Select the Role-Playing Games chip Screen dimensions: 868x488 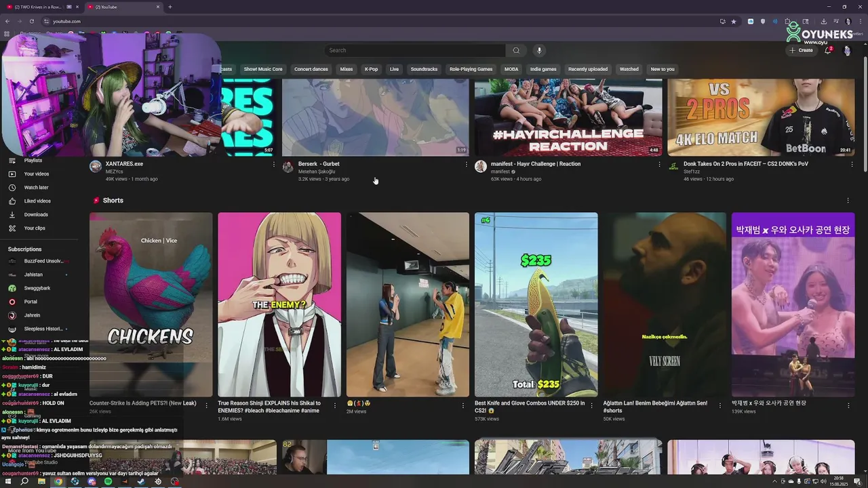coord(471,69)
